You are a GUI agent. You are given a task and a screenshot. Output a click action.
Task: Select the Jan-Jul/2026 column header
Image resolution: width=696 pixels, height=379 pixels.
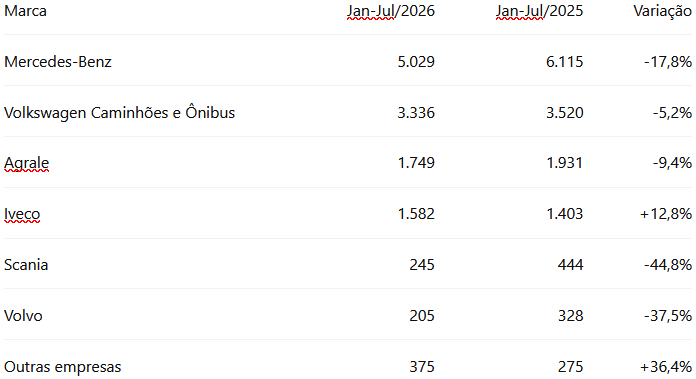pos(391,11)
